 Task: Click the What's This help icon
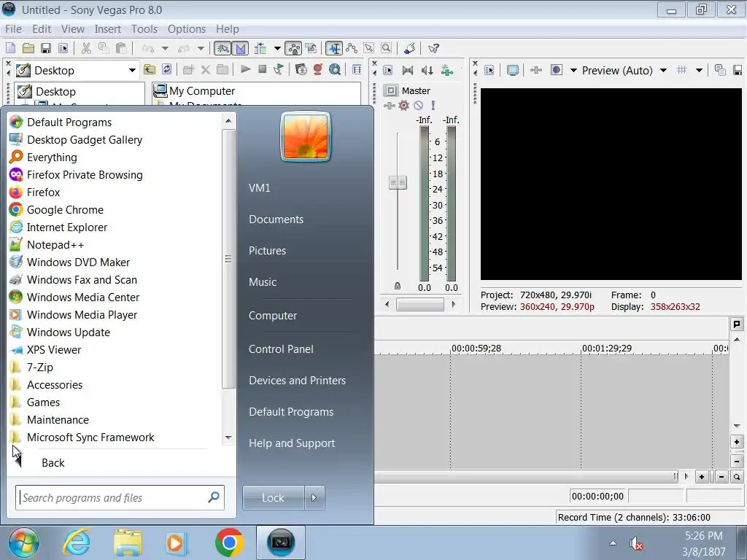click(x=433, y=48)
